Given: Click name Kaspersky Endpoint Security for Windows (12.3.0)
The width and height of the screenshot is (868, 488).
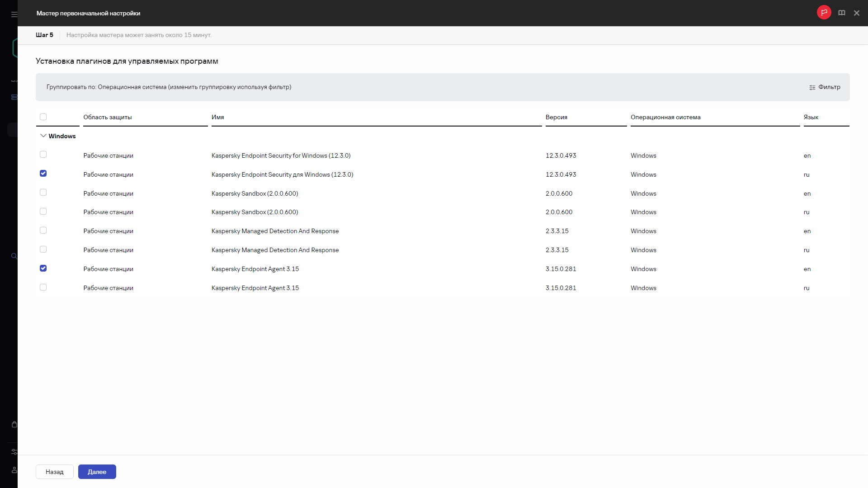Looking at the screenshot, I should pos(281,155).
